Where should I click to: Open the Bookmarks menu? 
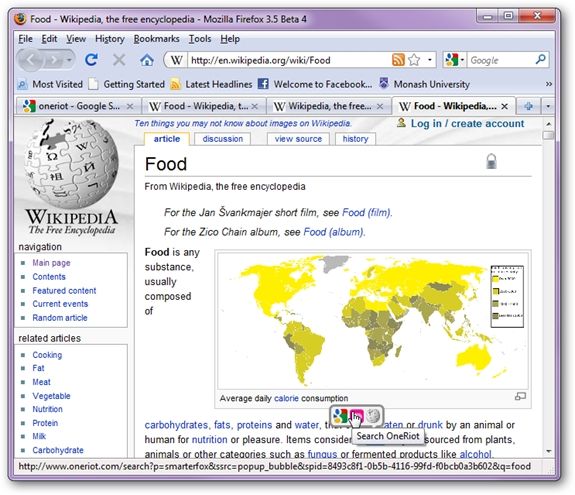156,39
